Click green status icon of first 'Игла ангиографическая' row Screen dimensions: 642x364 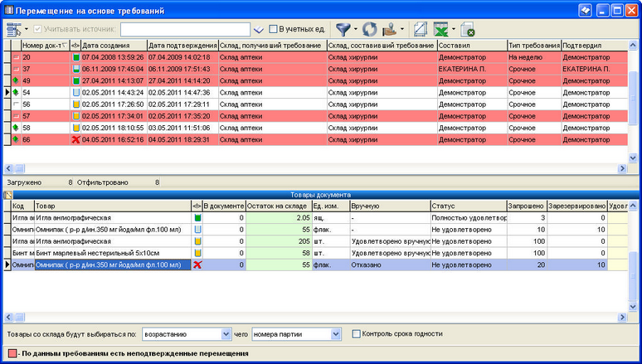(x=197, y=218)
